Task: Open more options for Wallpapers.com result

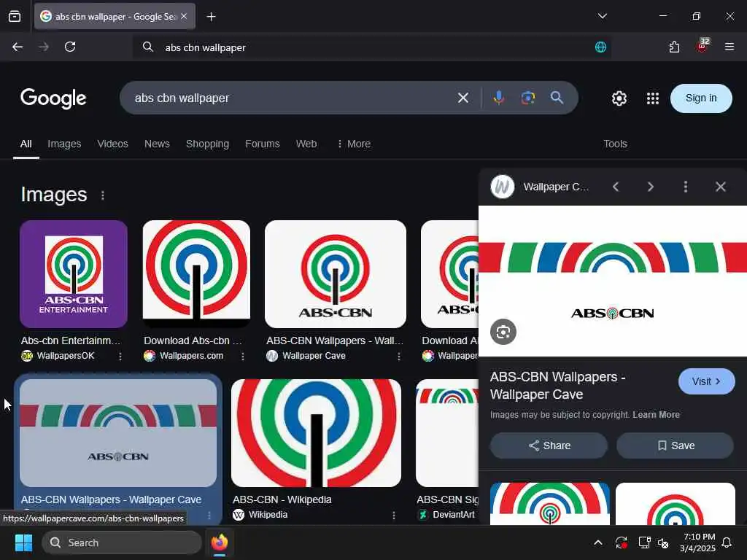Action: (242, 356)
